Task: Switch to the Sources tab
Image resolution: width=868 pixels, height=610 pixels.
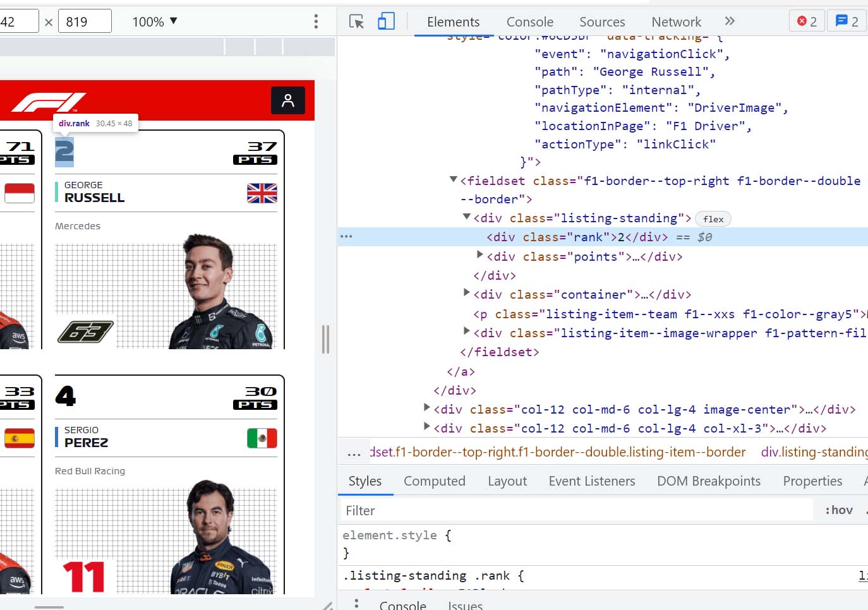Action: point(602,22)
